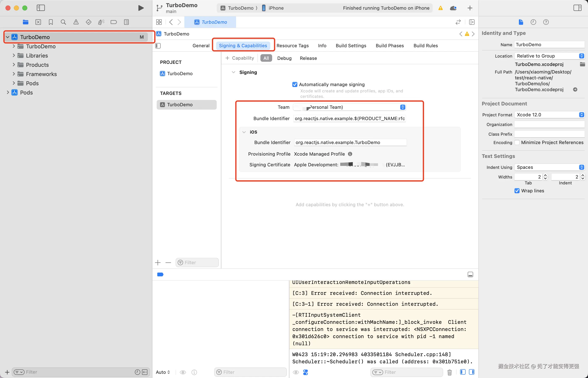Open the Issue navigator warning icon
This screenshot has width=588, height=378.
[76, 22]
